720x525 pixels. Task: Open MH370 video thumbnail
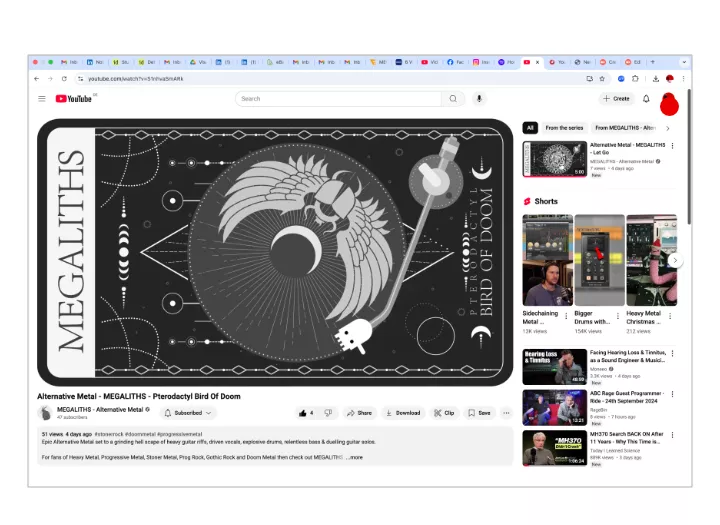555,448
